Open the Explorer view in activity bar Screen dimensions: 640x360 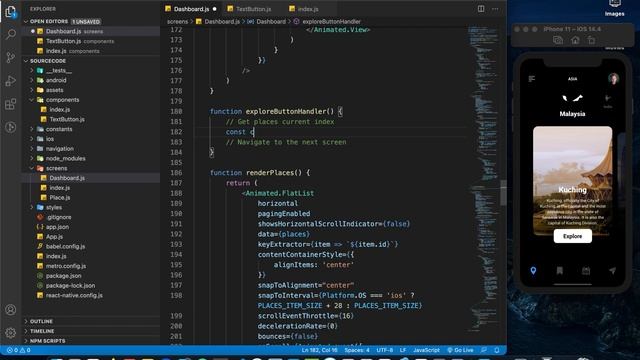pos(11,12)
